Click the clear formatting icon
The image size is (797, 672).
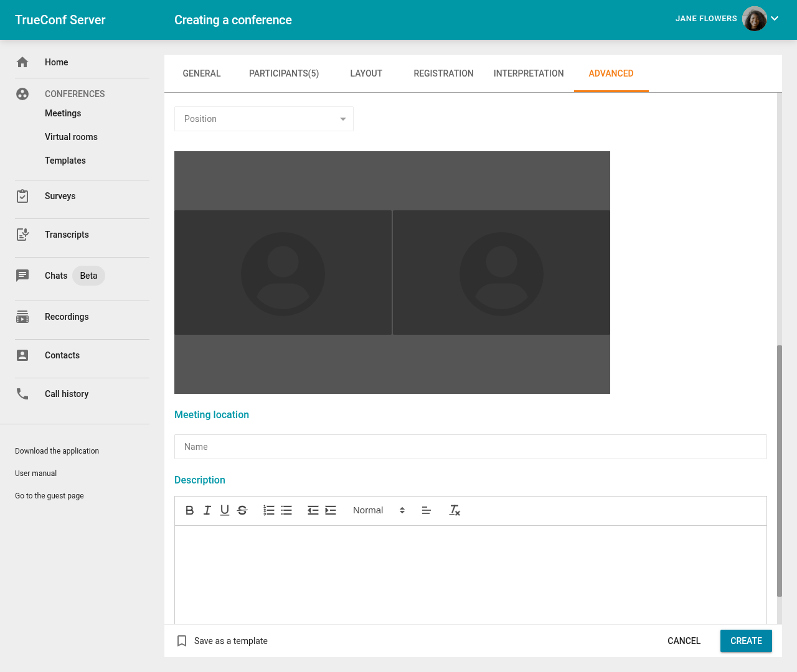pyautogui.click(x=455, y=510)
